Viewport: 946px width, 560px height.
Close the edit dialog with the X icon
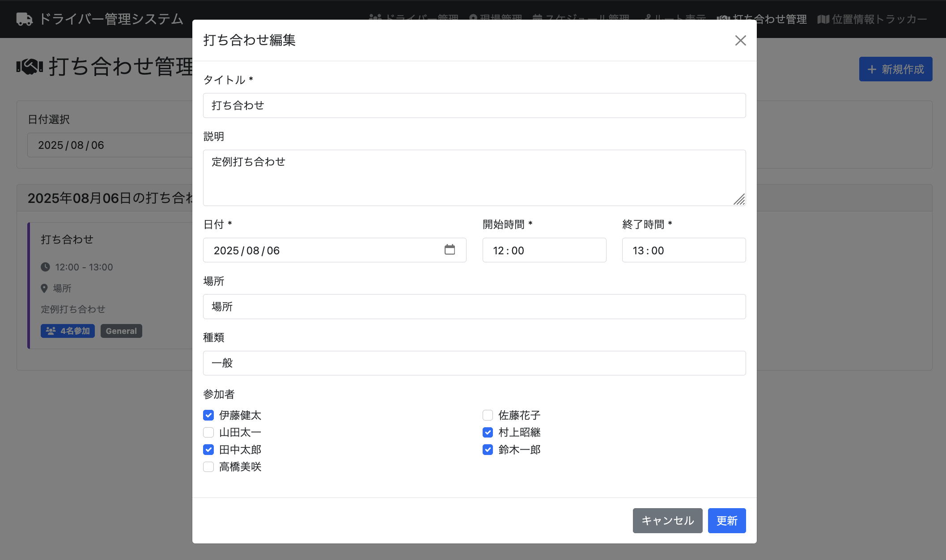tap(740, 41)
